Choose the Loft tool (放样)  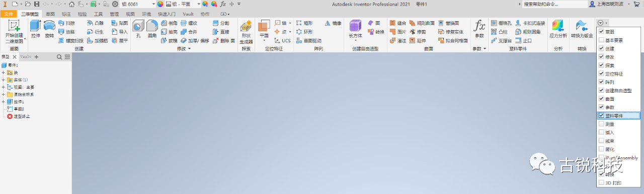tap(67, 32)
